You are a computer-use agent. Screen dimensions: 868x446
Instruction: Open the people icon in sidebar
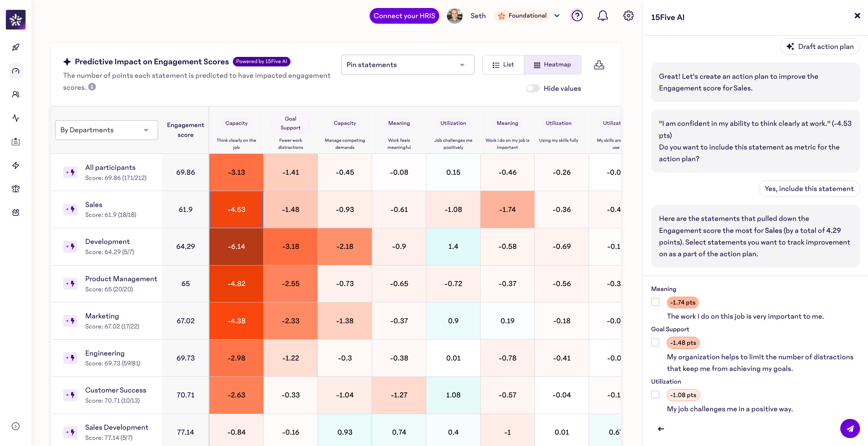tap(15, 95)
